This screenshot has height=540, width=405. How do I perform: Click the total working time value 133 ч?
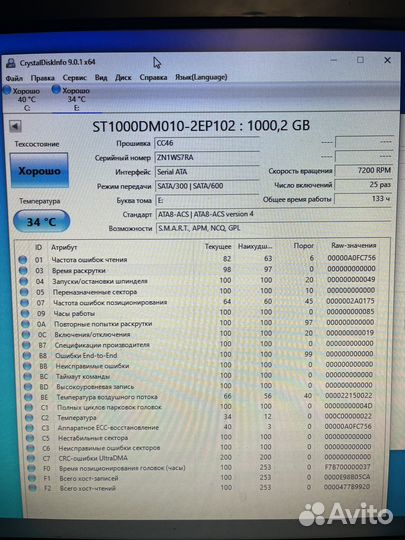point(363,199)
